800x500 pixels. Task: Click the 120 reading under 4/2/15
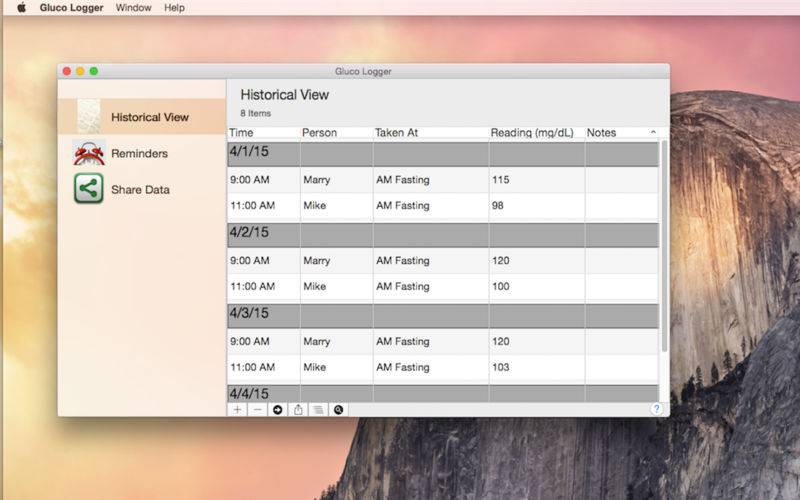501,260
